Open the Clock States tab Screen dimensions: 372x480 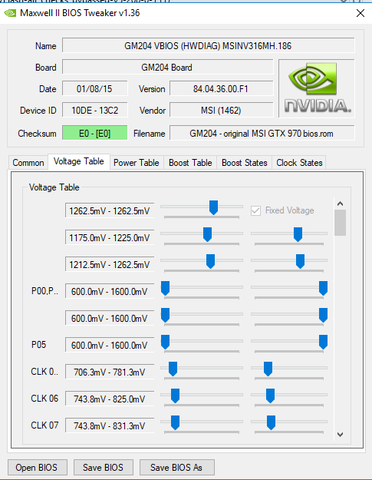(x=299, y=163)
